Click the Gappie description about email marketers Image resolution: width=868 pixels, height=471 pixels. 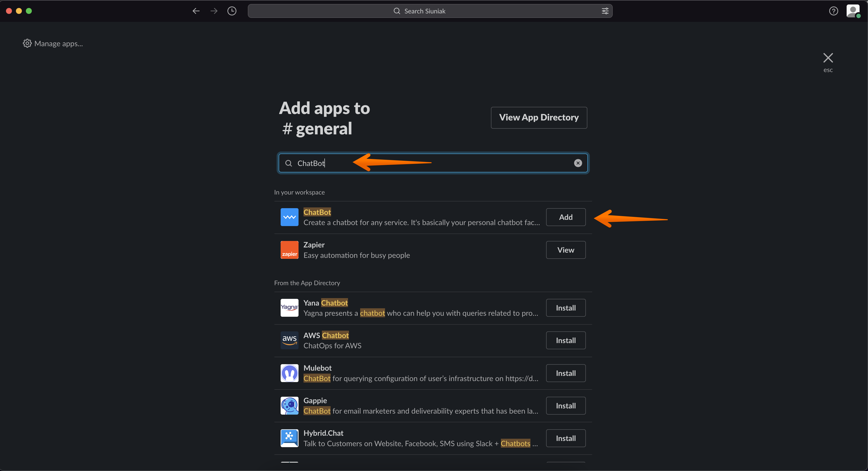(421, 411)
